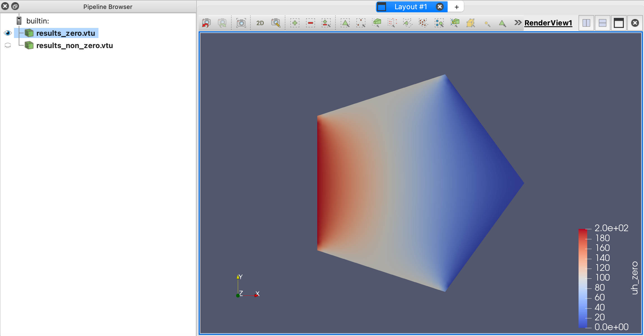Click the uh_zero color legend bar
Screen dimensions: 644x336
[x=583, y=278]
